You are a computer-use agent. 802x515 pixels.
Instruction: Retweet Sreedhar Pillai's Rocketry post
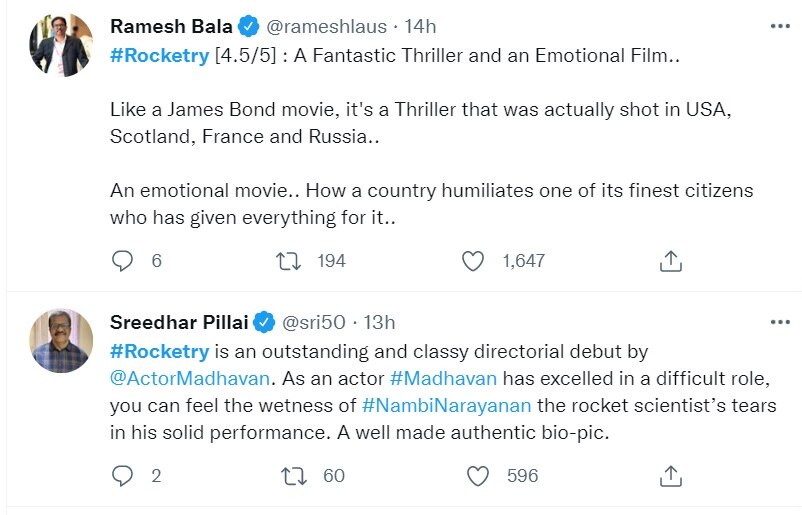(x=292, y=476)
